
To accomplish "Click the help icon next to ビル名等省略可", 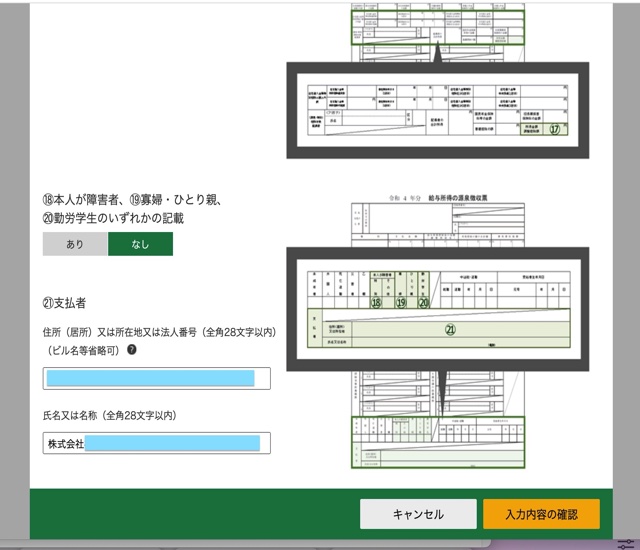I will [x=132, y=350].
